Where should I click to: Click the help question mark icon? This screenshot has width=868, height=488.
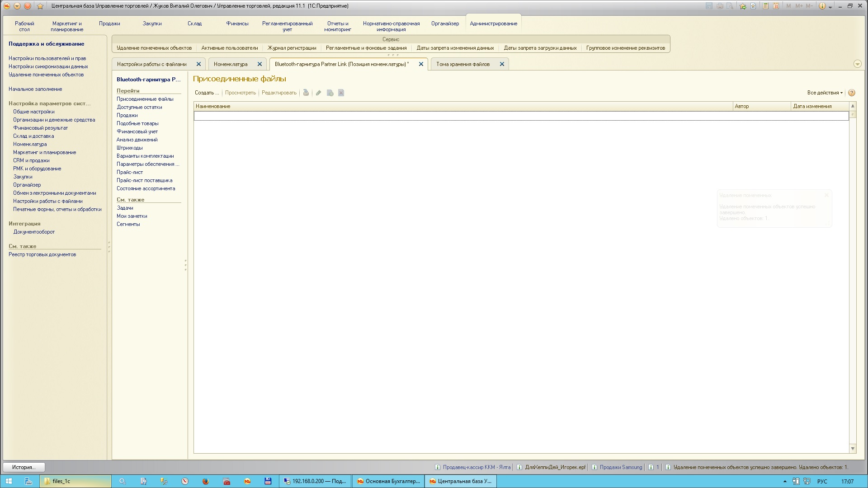[852, 93]
